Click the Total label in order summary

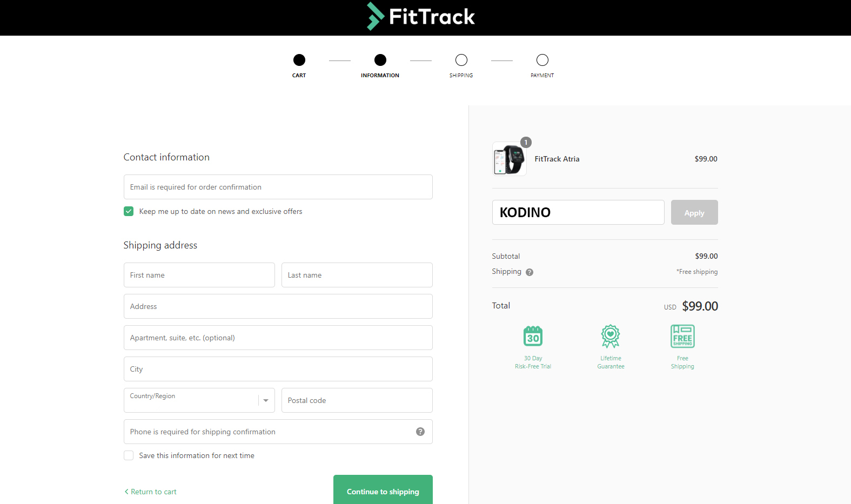click(501, 306)
